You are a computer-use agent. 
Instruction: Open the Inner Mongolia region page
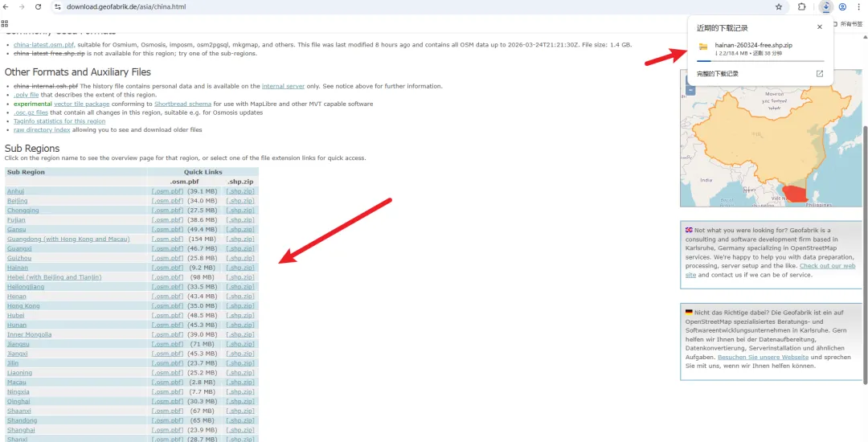30,334
